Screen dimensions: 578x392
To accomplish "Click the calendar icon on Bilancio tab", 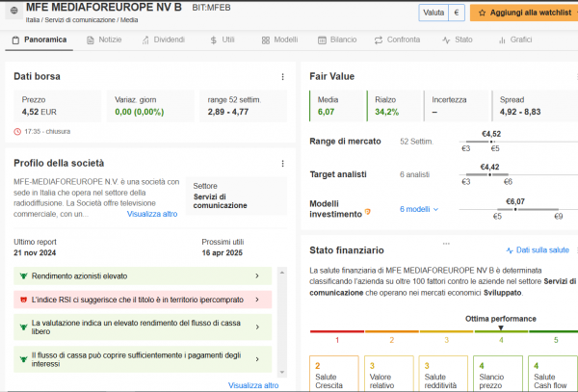I will click(322, 40).
